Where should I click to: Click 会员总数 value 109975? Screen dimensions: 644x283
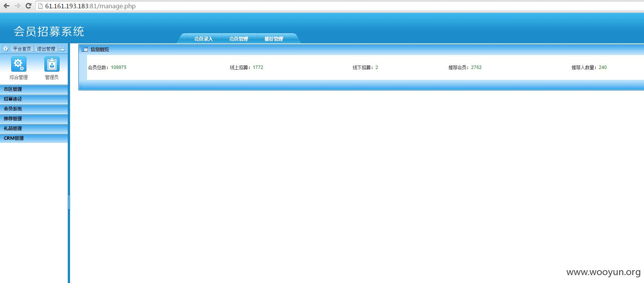(119, 67)
